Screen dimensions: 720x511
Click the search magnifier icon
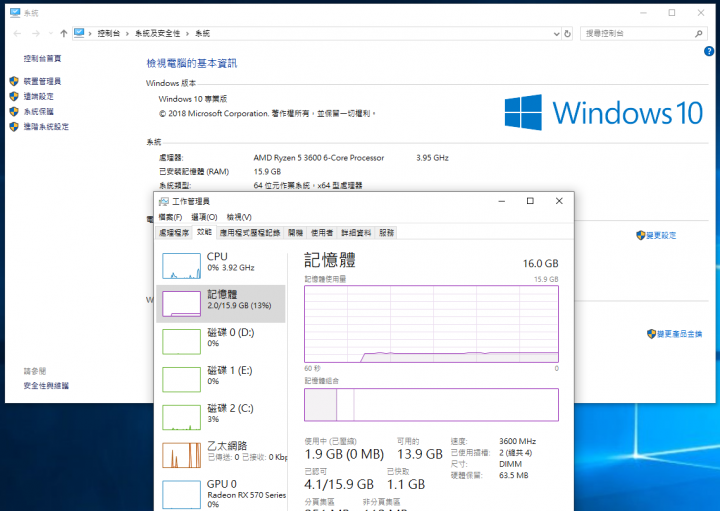[698, 34]
